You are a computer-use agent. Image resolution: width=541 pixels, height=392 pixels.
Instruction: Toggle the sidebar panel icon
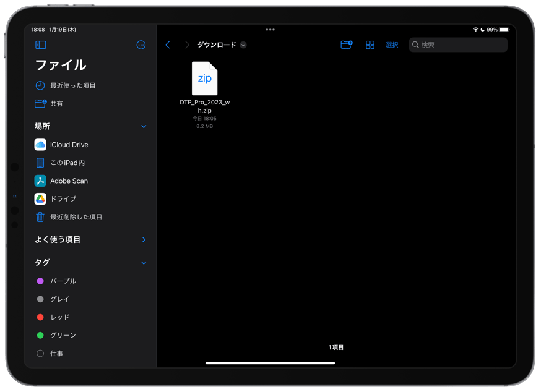[41, 45]
